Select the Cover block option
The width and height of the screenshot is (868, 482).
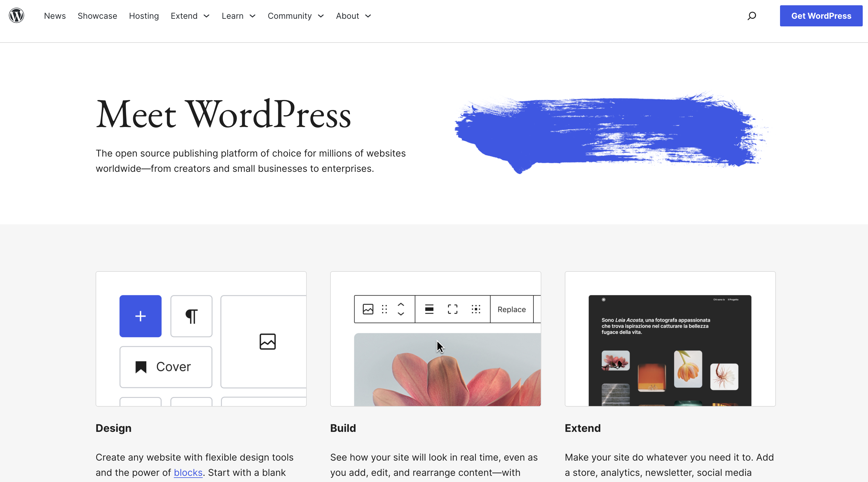pos(165,367)
